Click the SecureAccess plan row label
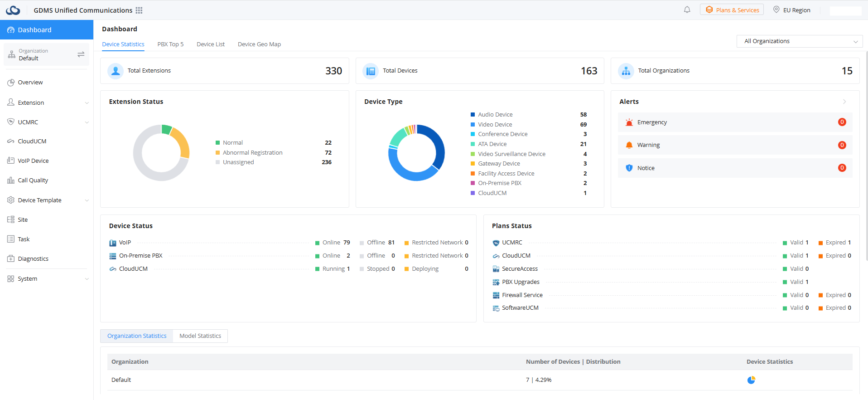 tap(520, 269)
